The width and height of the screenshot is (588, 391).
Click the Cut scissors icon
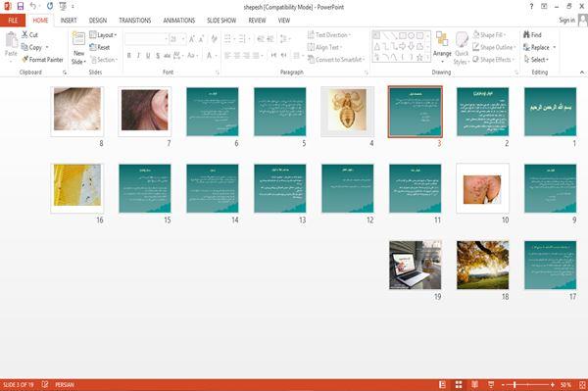[24, 35]
